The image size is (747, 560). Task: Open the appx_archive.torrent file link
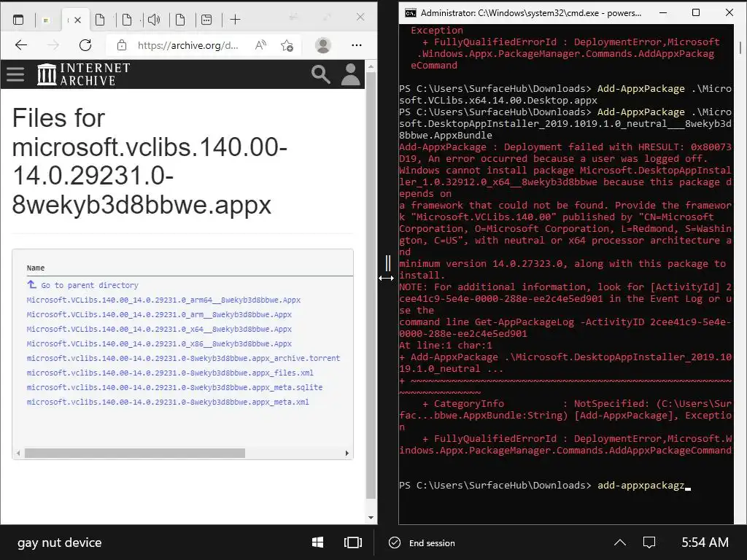pos(183,358)
